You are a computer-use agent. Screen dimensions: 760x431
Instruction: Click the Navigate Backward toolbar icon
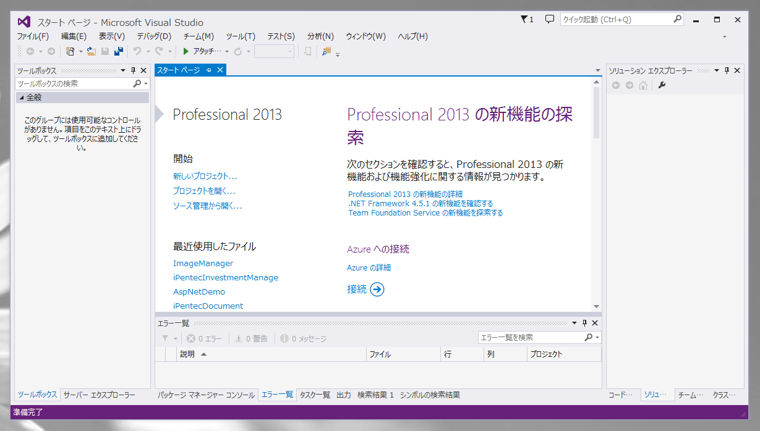point(30,51)
